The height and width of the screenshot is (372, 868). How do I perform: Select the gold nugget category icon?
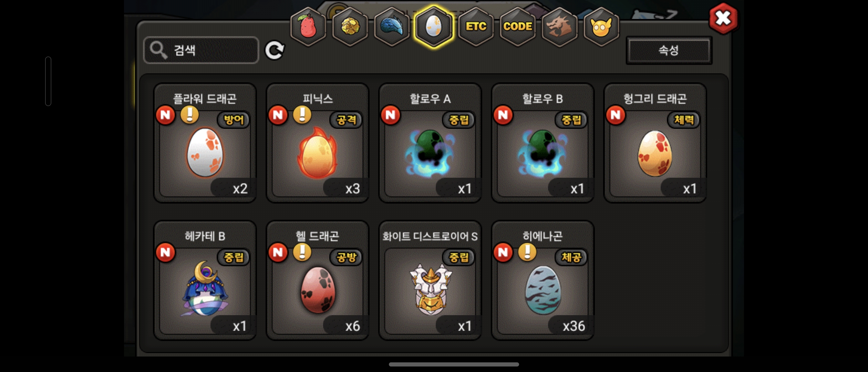click(350, 27)
